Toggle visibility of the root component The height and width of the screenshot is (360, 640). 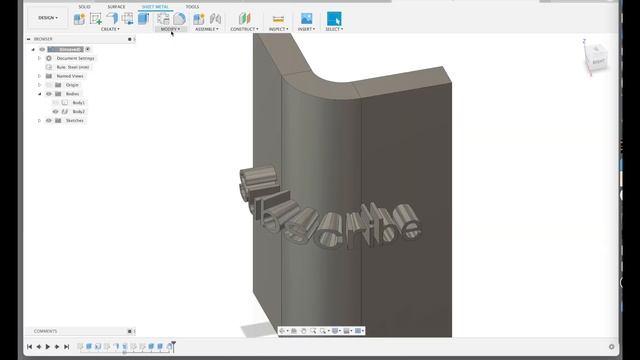[x=42, y=49]
